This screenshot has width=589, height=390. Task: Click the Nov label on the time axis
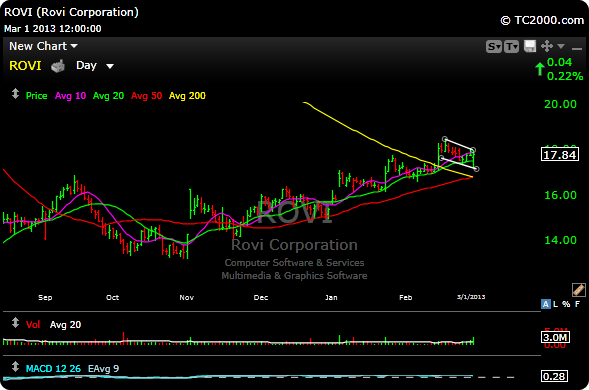(186, 298)
